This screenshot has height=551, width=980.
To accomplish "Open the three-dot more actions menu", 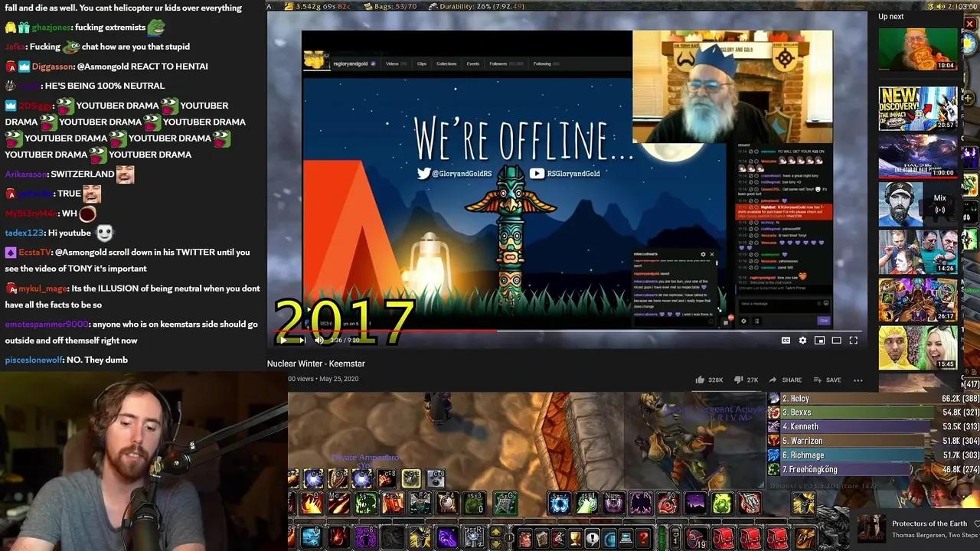I will 858,380.
